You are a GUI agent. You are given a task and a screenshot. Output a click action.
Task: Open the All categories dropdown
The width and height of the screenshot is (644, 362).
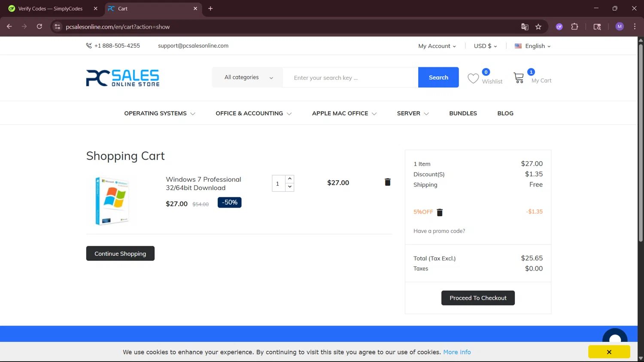click(x=247, y=77)
